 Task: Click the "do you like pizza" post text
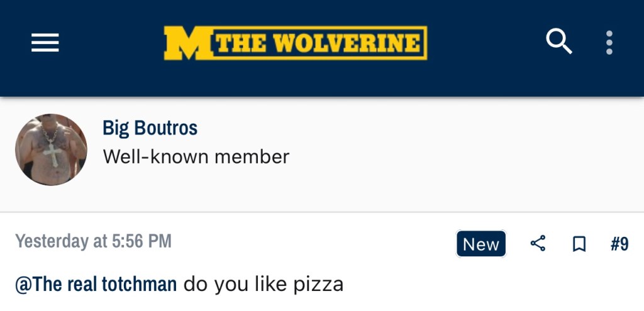[x=264, y=284]
